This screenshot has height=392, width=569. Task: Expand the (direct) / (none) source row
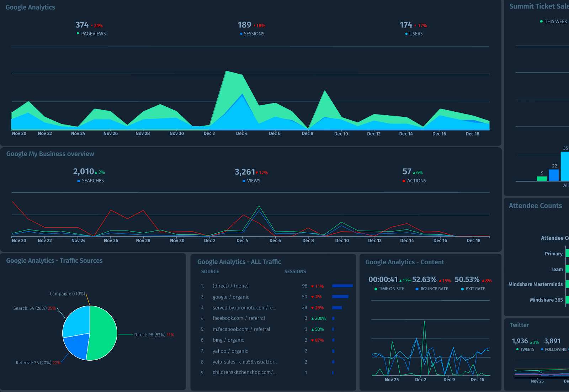click(230, 286)
